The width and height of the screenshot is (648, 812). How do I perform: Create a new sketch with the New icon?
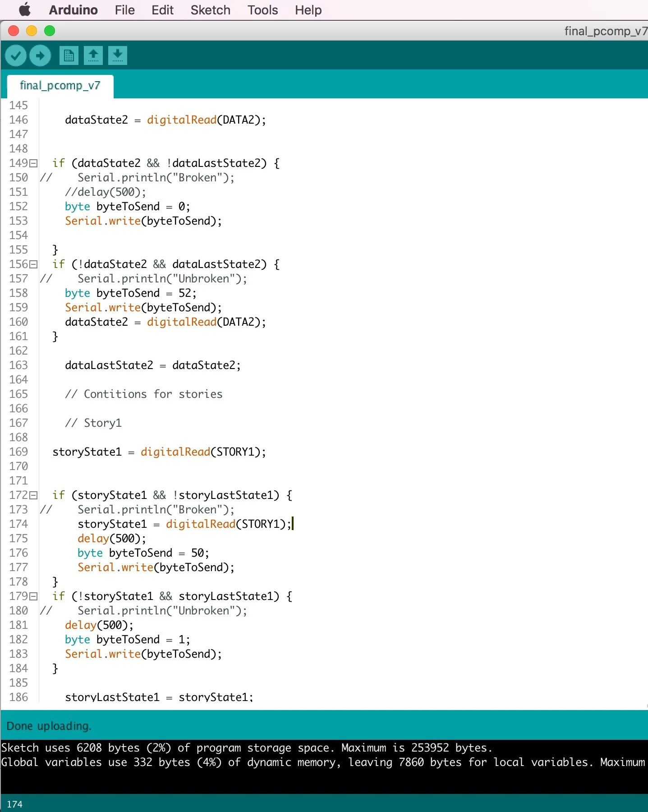[69, 55]
